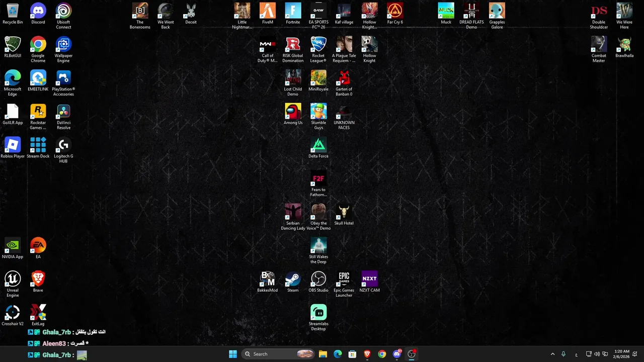The image size is (644, 362).
Task: Launch Streamlabs Desktop icon
Action: pyautogui.click(x=318, y=318)
